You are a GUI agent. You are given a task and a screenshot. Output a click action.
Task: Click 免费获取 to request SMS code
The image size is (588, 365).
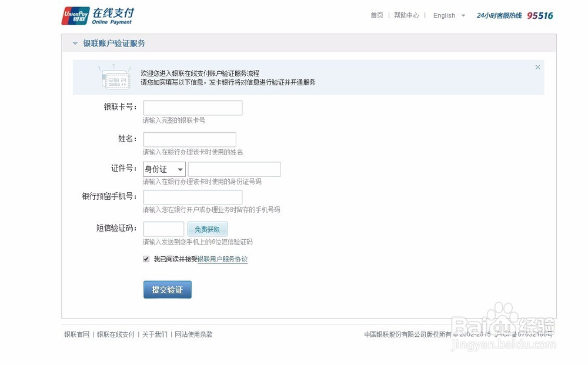[208, 229]
